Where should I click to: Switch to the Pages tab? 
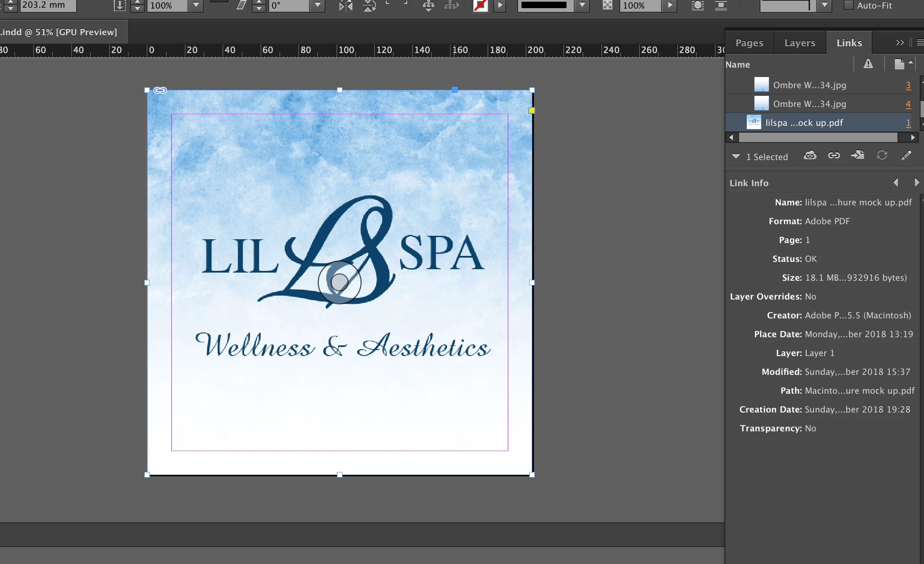(749, 43)
